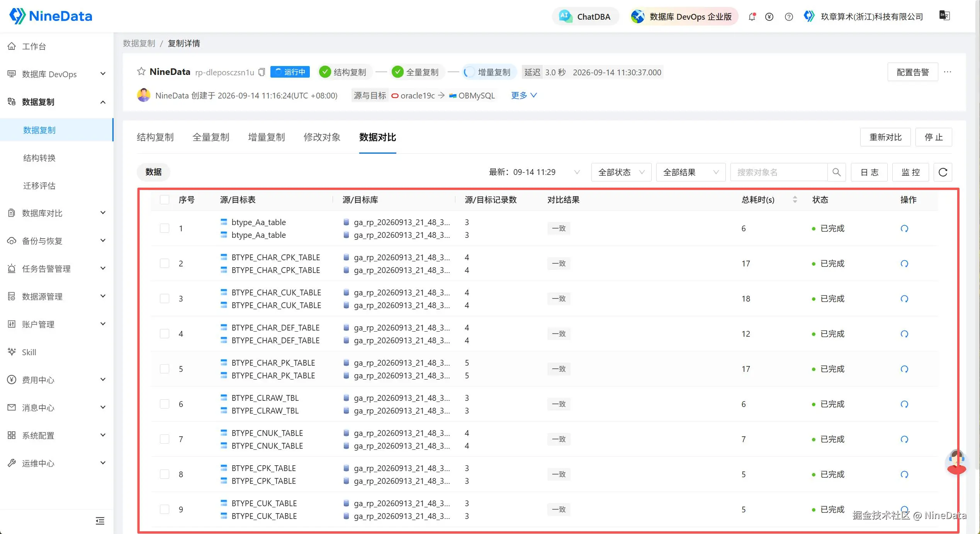Click the favorite star next to NineData

141,72
